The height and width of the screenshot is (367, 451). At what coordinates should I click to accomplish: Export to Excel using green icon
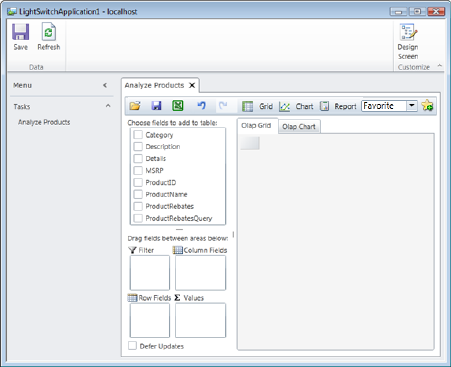point(178,106)
